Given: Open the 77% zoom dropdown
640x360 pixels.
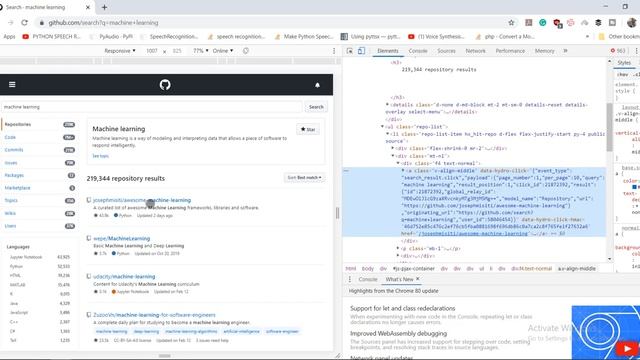Looking at the screenshot, I should tap(200, 51).
